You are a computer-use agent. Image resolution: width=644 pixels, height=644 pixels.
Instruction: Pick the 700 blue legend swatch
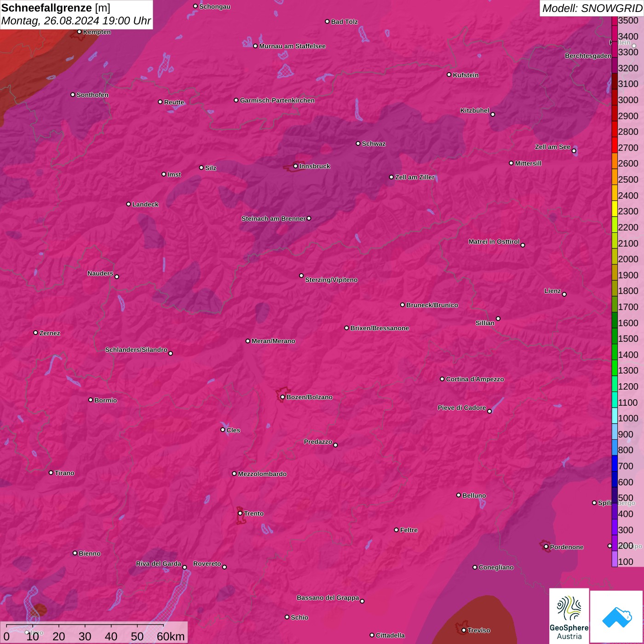[615, 466]
